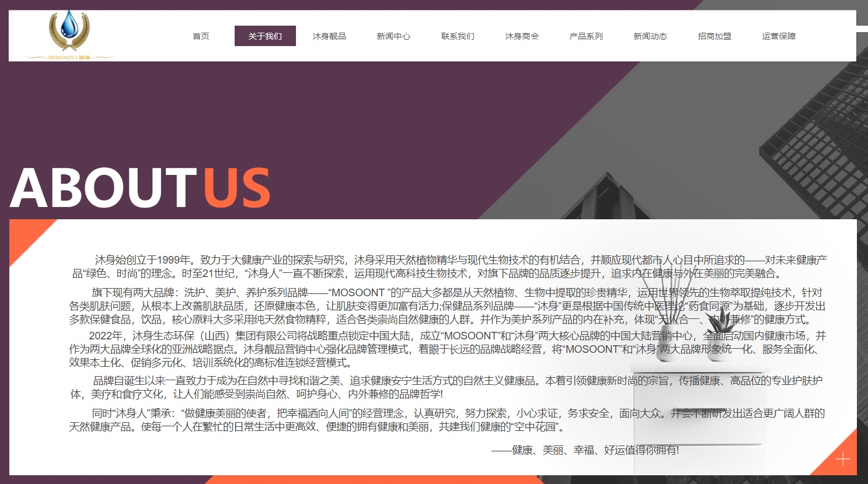View the 产品系列 menu item
868x484 pixels.
click(586, 36)
